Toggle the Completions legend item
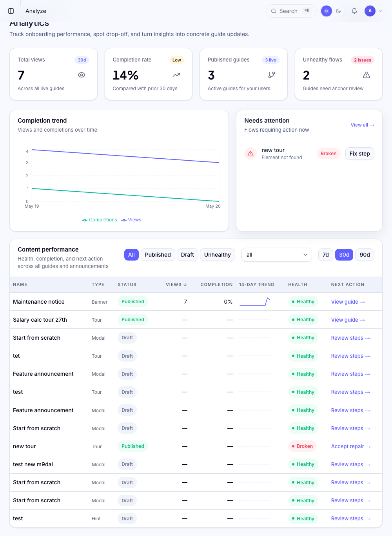392x536 pixels. click(100, 220)
